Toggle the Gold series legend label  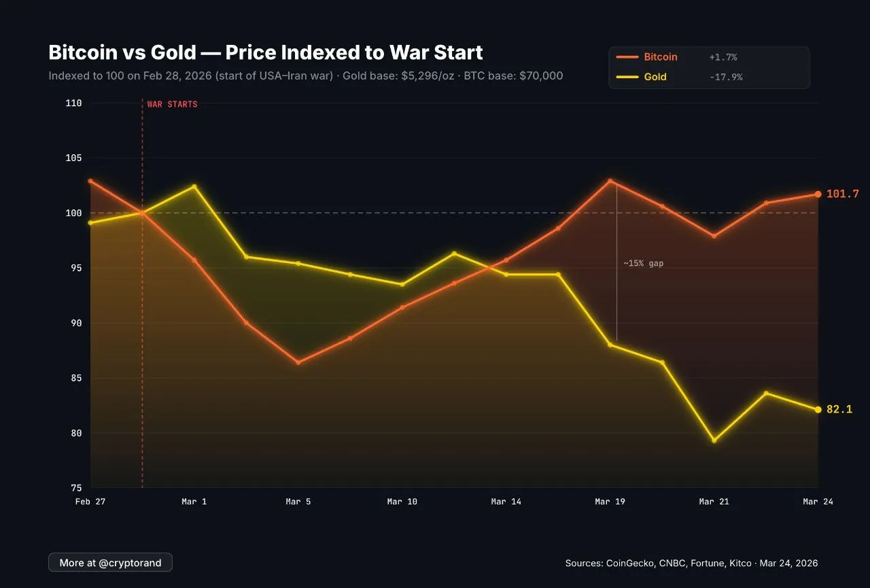click(655, 77)
